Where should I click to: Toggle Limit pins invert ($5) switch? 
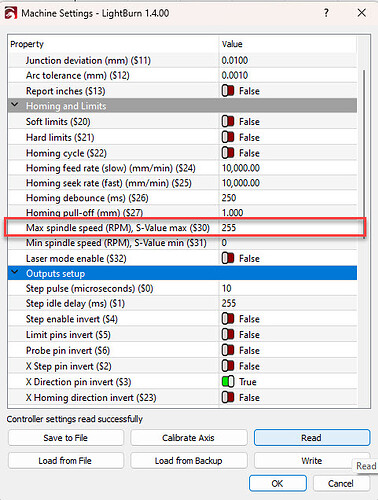pyautogui.click(x=228, y=334)
